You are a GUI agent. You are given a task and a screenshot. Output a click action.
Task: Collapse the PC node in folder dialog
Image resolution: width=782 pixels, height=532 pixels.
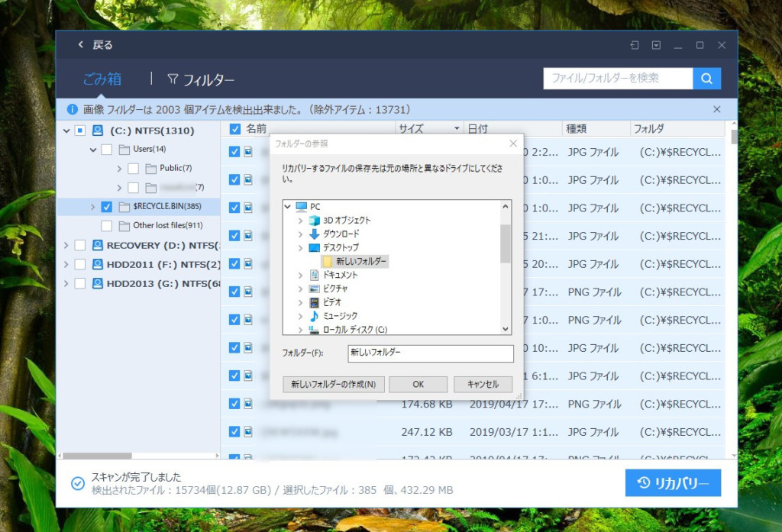(288, 206)
